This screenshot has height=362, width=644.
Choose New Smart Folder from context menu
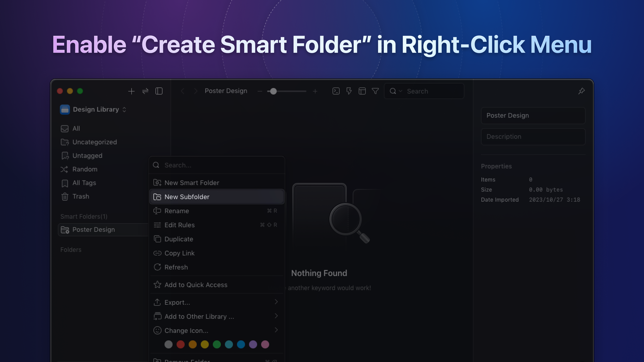[x=192, y=183]
